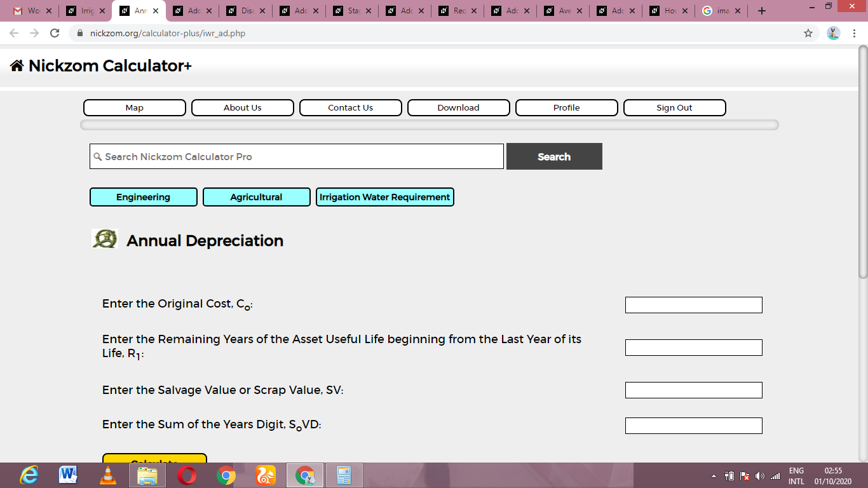Click the Nickzom home icon
Image resolution: width=868 pixels, height=488 pixels.
[17, 65]
